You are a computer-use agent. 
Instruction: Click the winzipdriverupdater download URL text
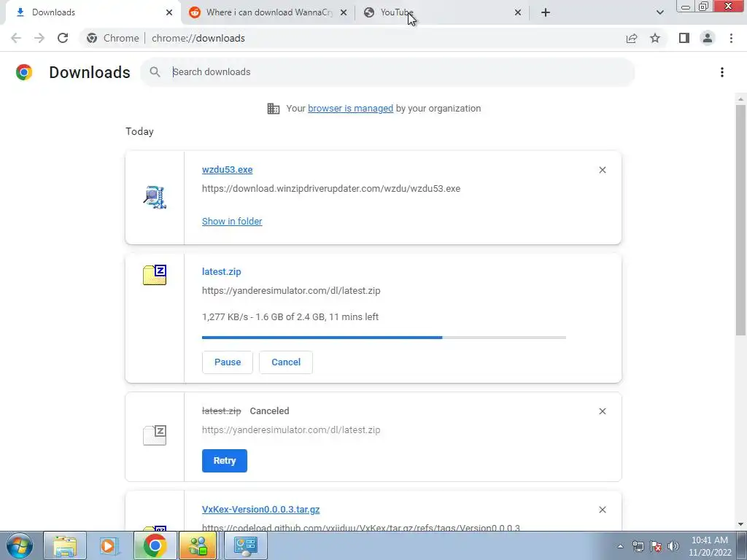click(331, 189)
